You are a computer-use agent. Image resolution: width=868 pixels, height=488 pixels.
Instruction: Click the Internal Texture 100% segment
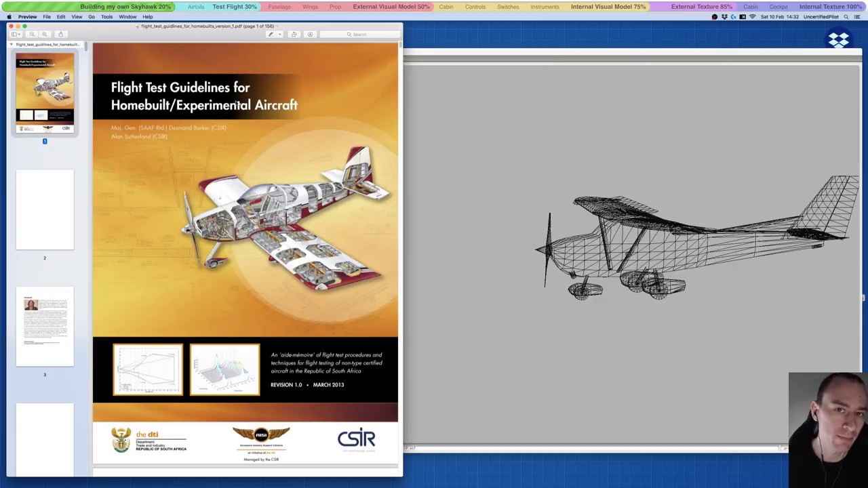click(x=831, y=7)
